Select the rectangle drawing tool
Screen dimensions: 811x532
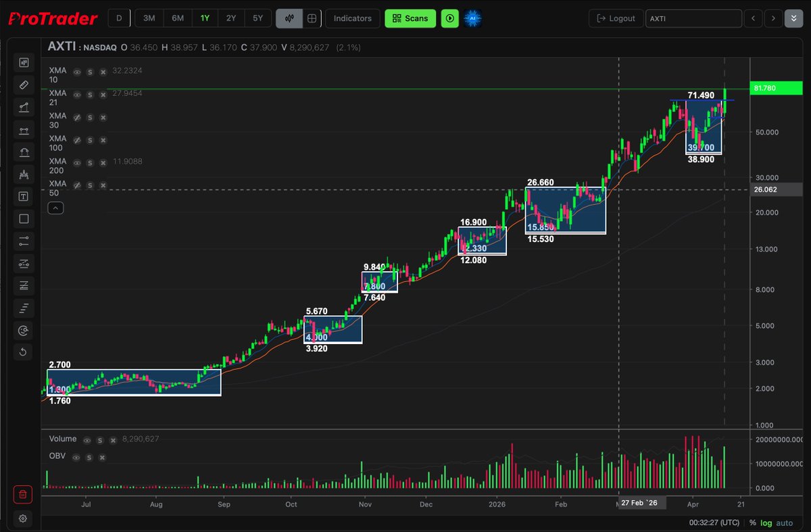24,218
